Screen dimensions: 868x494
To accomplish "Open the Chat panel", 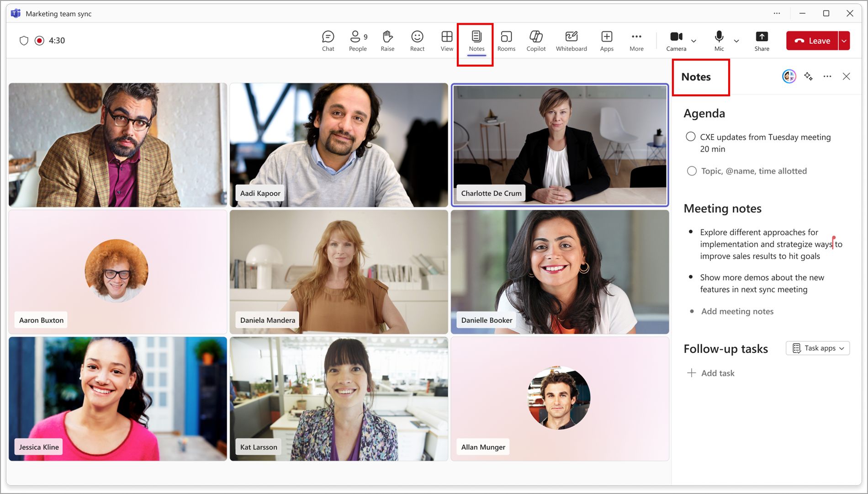I will (328, 41).
